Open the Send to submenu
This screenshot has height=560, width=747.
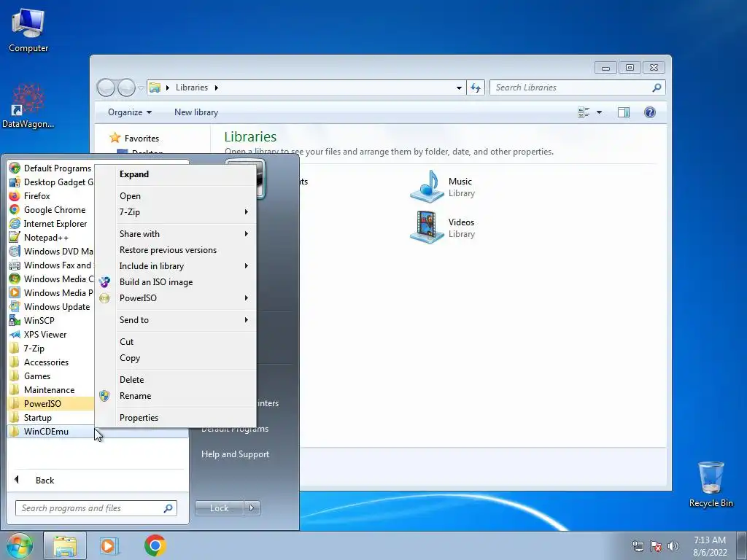pyautogui.click(x=175, y=320)
